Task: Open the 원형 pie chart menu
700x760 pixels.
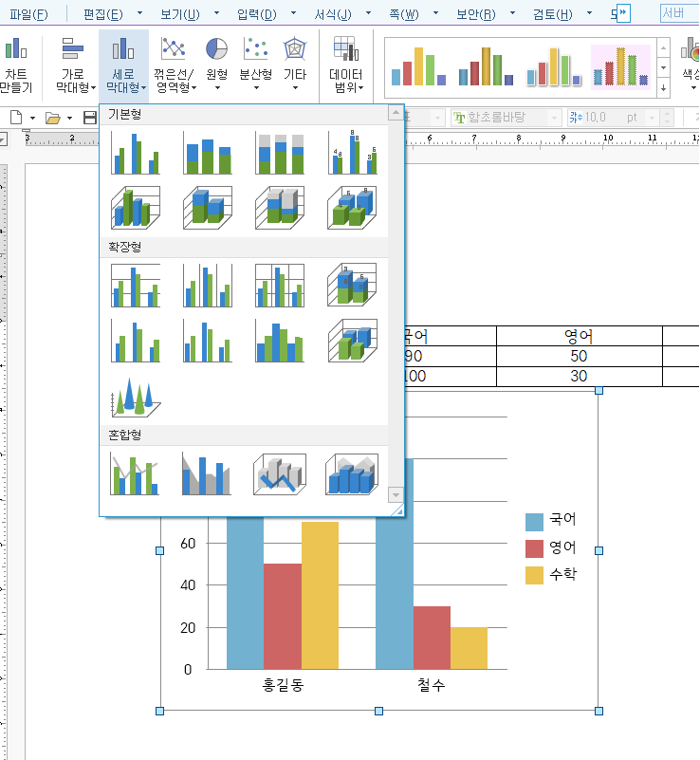Action: pyautogui.click(x=216, y=65)
